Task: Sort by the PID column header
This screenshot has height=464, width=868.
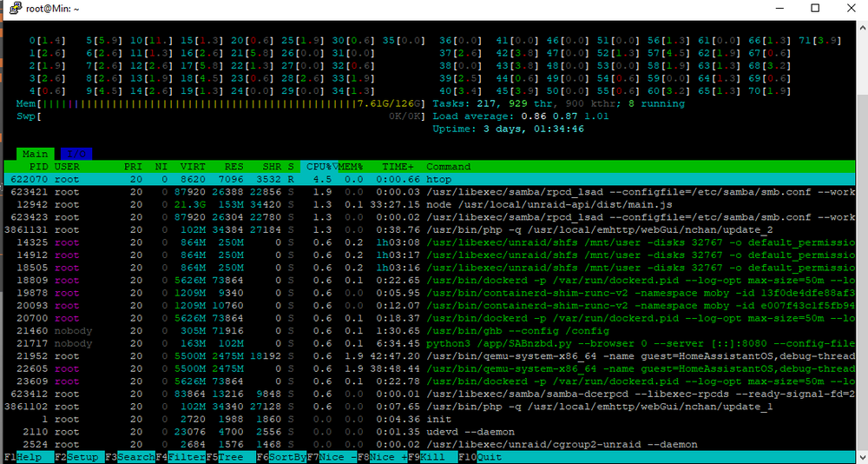Action: tap(39, 166)
